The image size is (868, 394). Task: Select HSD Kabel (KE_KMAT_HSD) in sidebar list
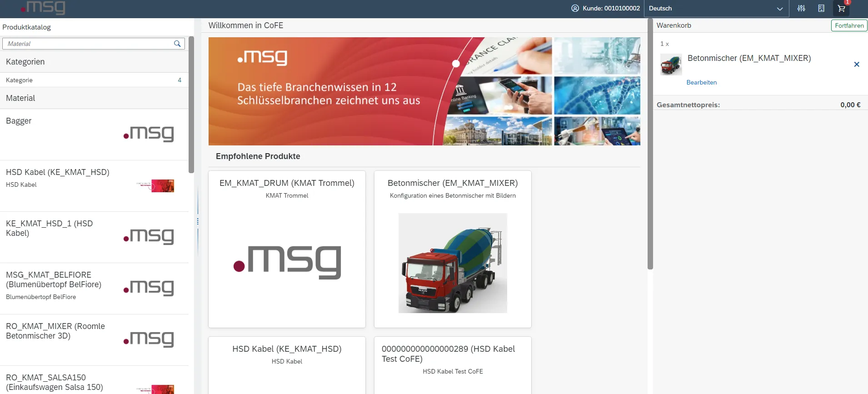click(x=94, y=185)
